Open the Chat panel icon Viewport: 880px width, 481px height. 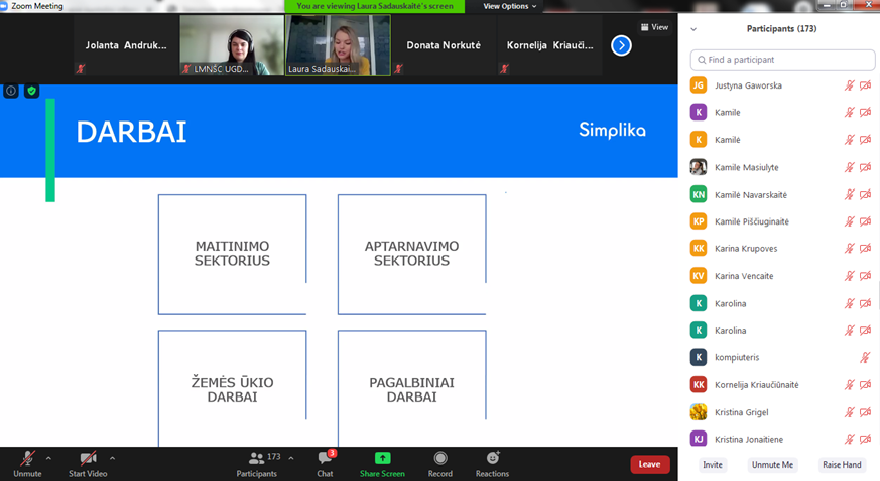325,458
